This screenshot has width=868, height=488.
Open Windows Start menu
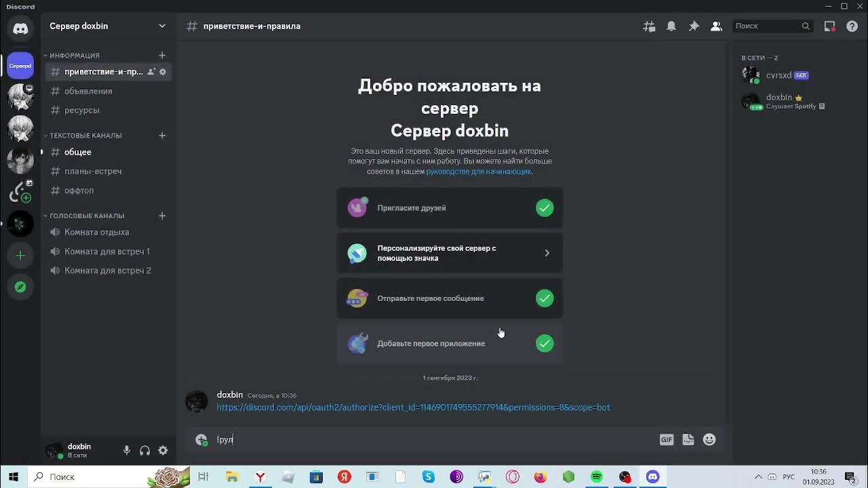[x=14, y=476]
